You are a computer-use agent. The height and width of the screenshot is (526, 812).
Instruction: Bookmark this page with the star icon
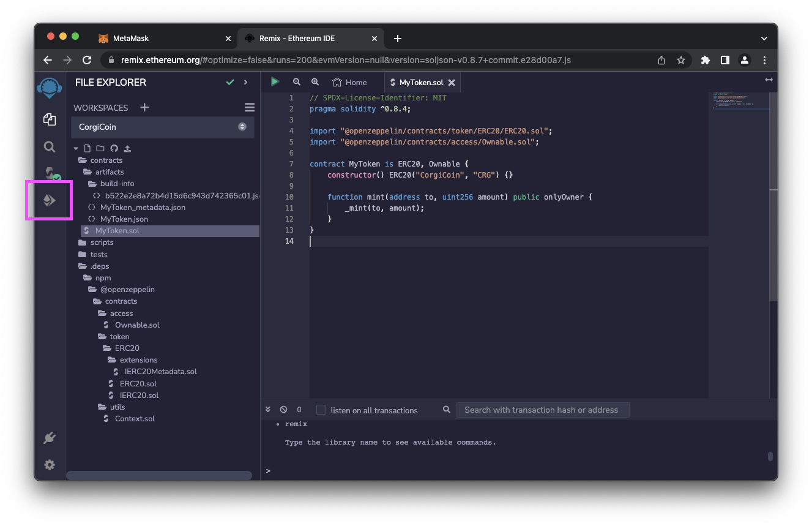point(680,60)
